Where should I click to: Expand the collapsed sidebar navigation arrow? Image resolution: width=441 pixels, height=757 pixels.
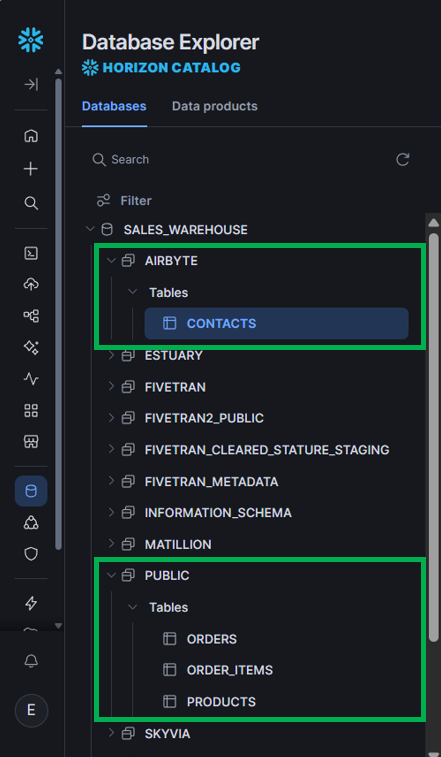point(31,84)
